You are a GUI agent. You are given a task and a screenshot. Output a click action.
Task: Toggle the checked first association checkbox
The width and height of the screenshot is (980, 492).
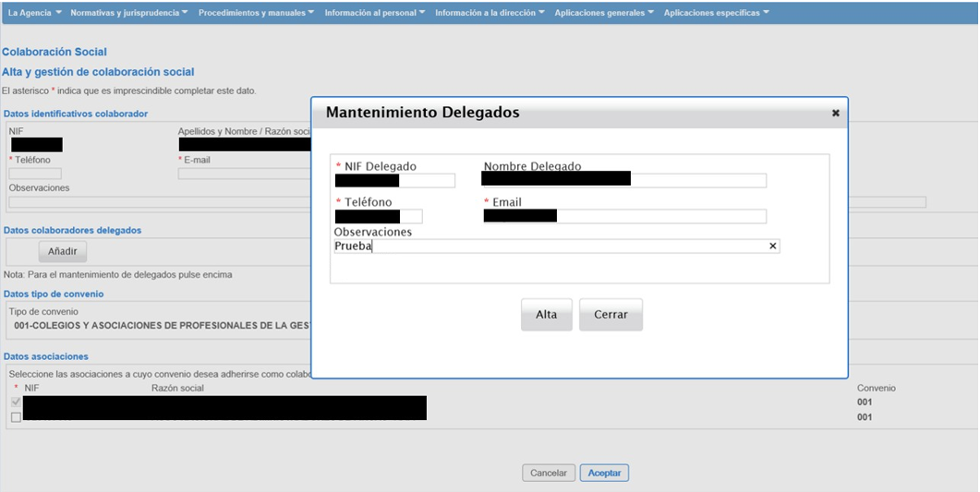[x=15, y=402]
